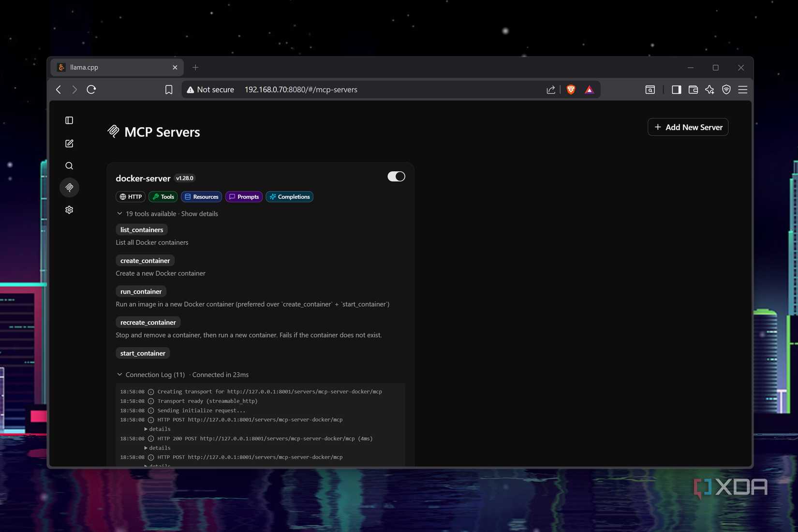Viewport: 798px width, 532px height.
Task: Open Brave Rewards triangle icon
Action: pyautogui.click(x=589, y=89)
